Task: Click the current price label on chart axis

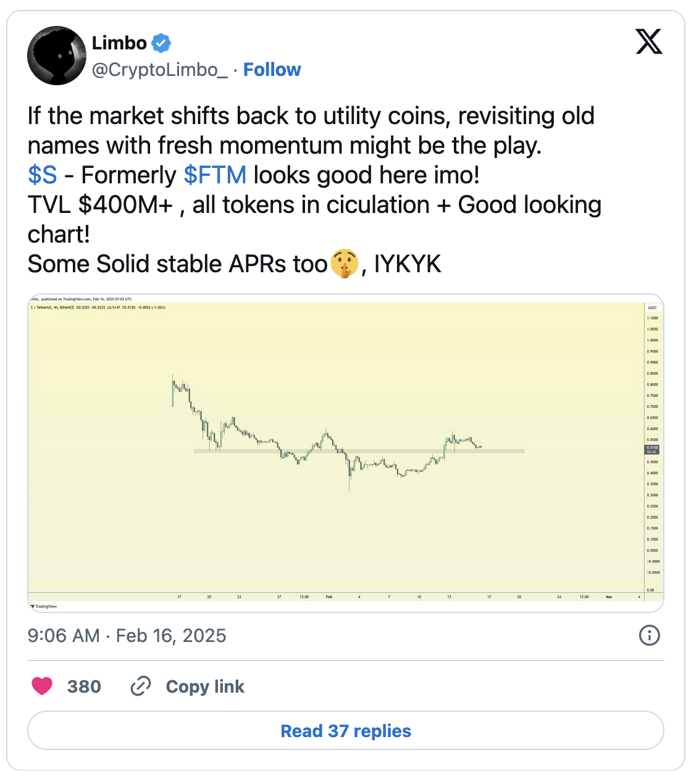Action: pos(652,449)
